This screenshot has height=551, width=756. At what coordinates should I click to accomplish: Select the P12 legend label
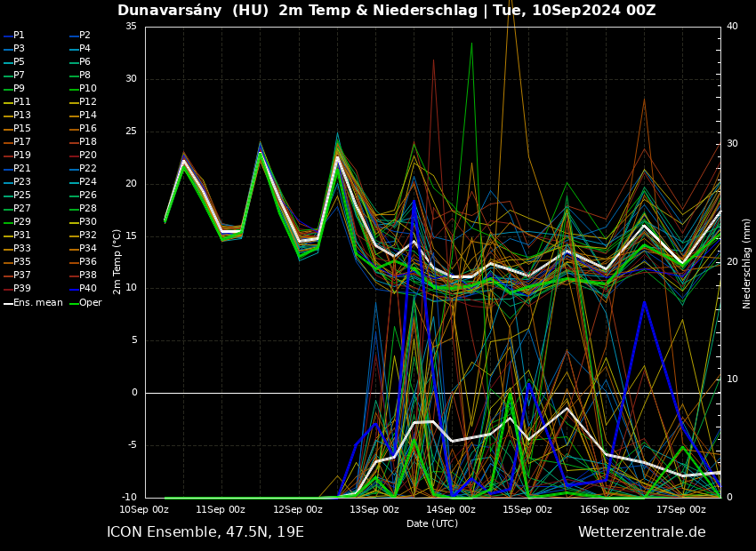(87, 102)
